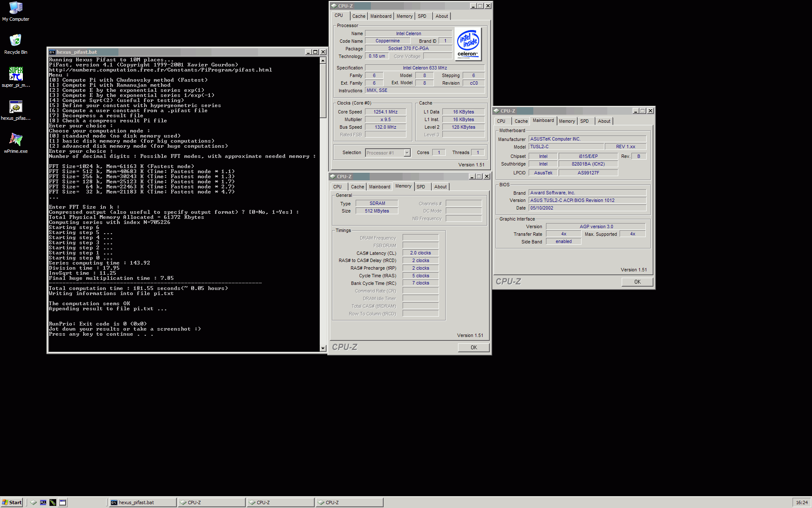Click the taskbar clock showing 16:24
Viewport: 812px width, 508px height.
point(801,502)
